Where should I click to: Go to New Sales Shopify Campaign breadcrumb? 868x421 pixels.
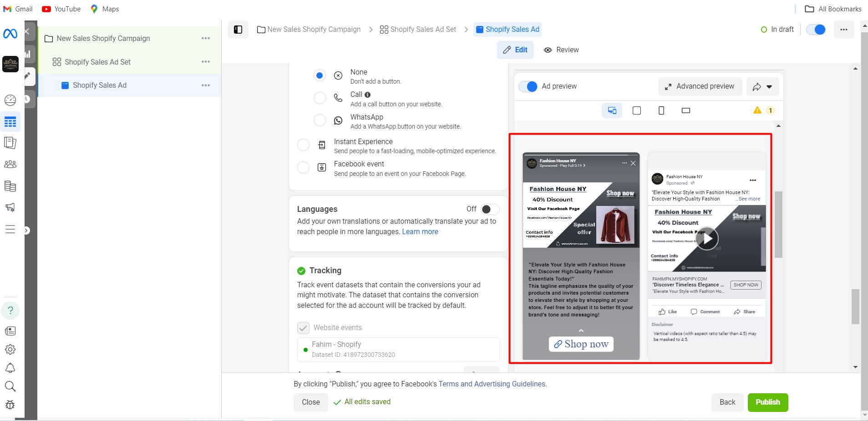309,30
